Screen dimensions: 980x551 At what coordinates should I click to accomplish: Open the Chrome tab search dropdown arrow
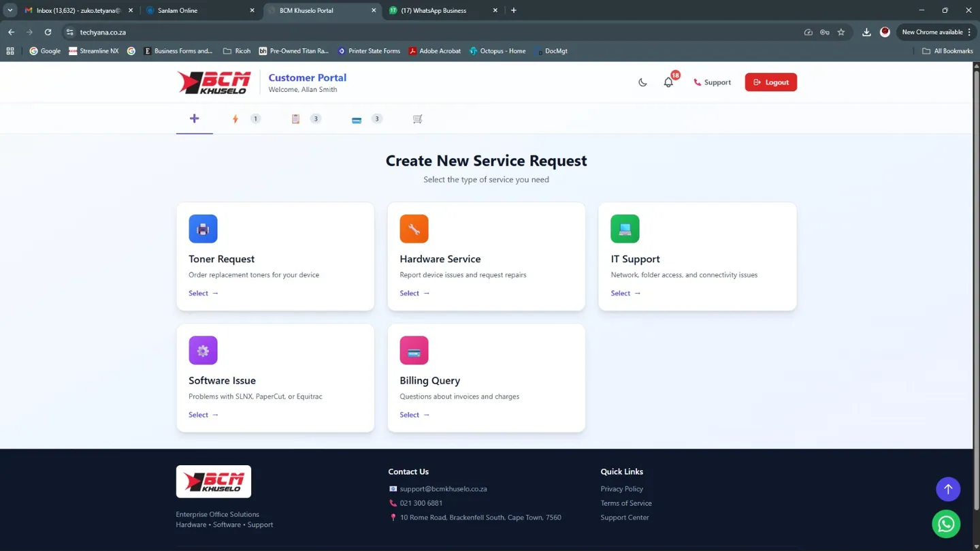(x=10, y=10)
